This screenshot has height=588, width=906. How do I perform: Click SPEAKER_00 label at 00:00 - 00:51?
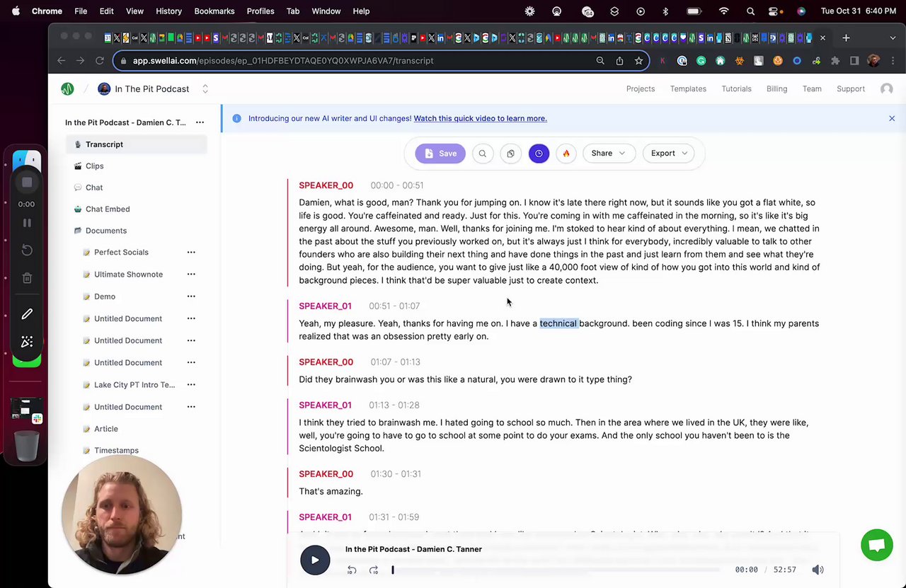[326, 185]
